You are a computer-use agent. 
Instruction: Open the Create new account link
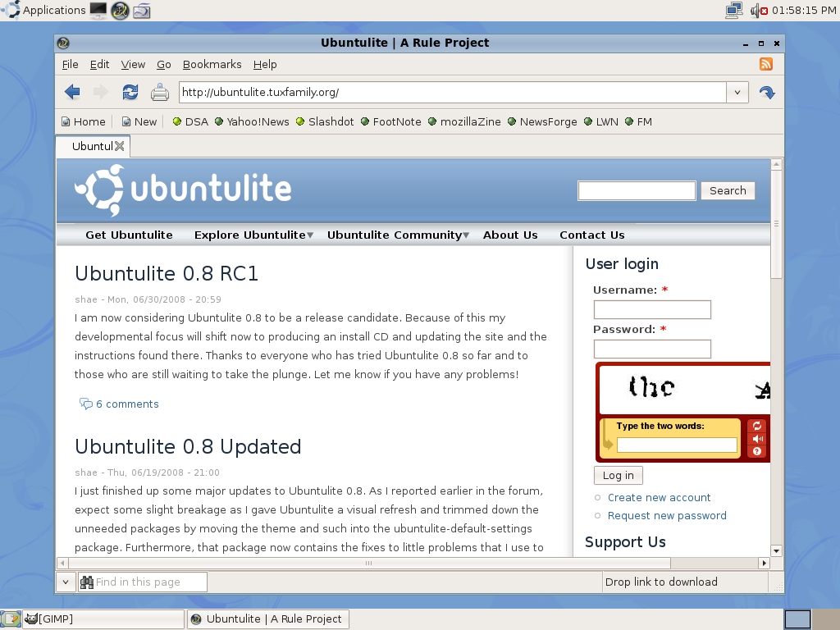(x=659, y=498)
